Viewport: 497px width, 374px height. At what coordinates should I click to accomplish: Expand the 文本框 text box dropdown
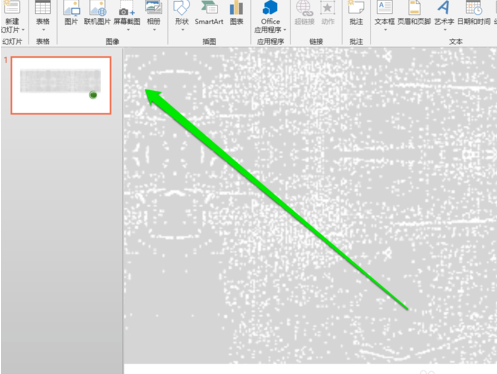click(385, 30)
